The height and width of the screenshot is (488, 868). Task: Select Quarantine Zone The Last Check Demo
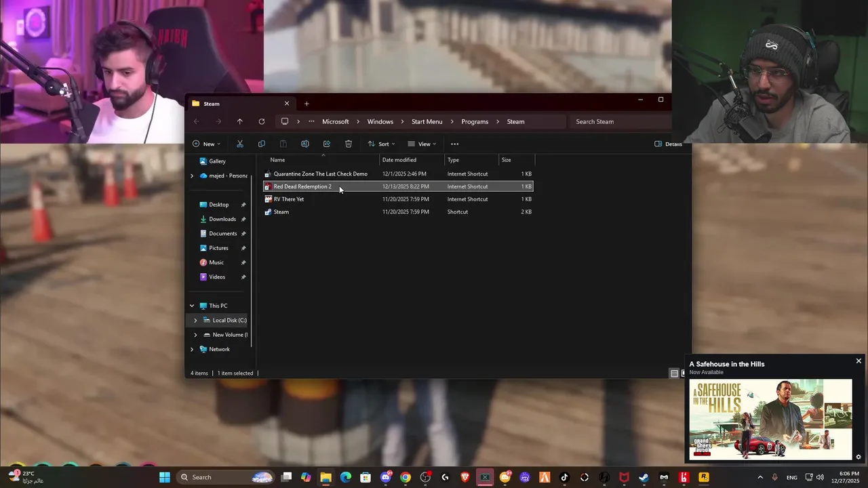(398, 174)
